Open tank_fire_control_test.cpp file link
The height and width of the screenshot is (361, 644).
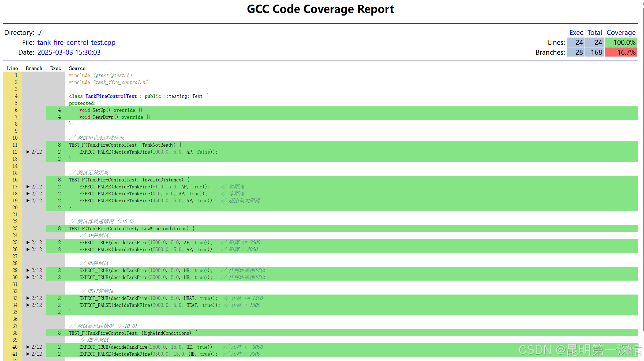click(76, 43)
